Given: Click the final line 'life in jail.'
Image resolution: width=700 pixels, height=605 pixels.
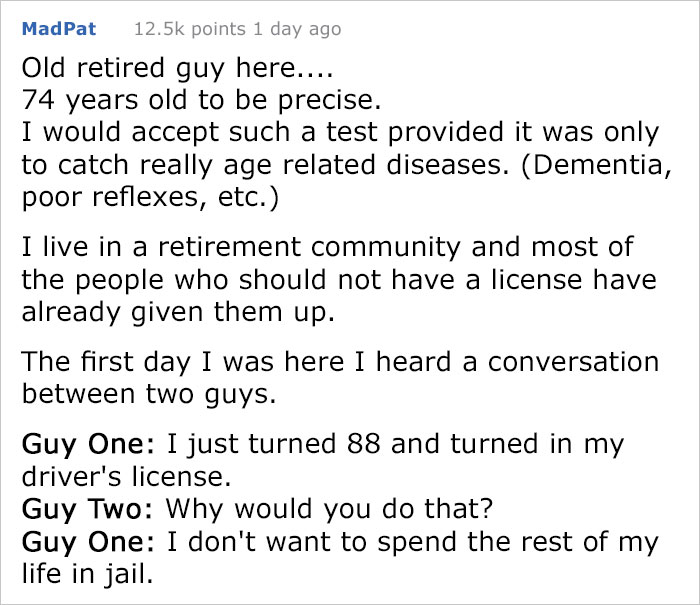Looking at the screenshot, I should pos(88,574).
